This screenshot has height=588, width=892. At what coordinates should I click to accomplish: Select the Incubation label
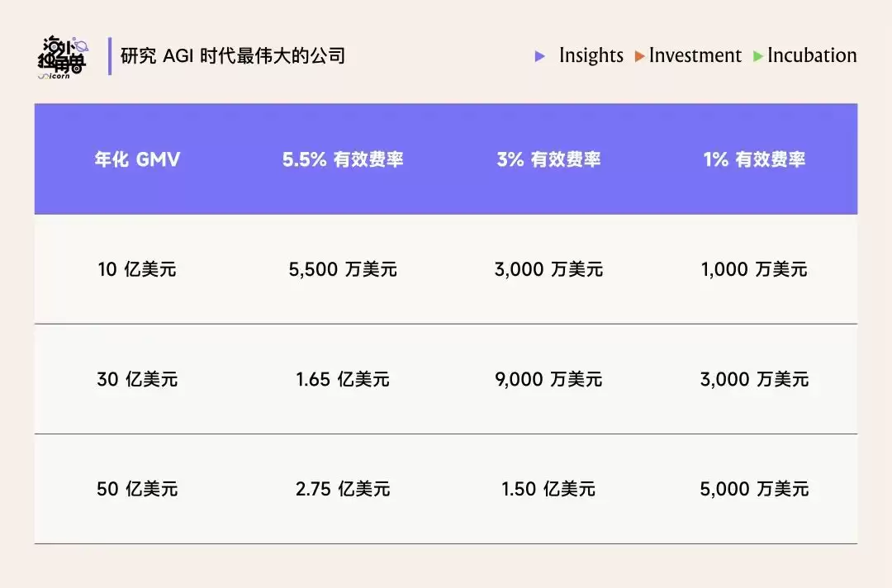tap(812, 55)
